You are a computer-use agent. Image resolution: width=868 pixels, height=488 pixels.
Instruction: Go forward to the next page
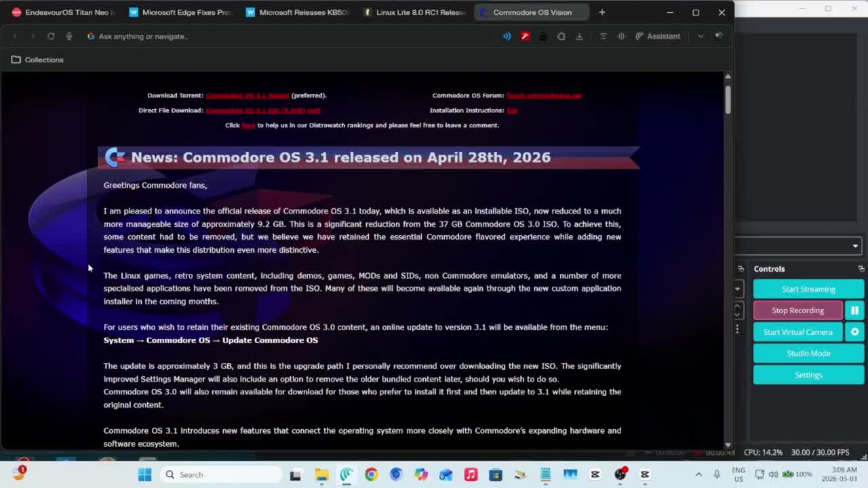33,36
